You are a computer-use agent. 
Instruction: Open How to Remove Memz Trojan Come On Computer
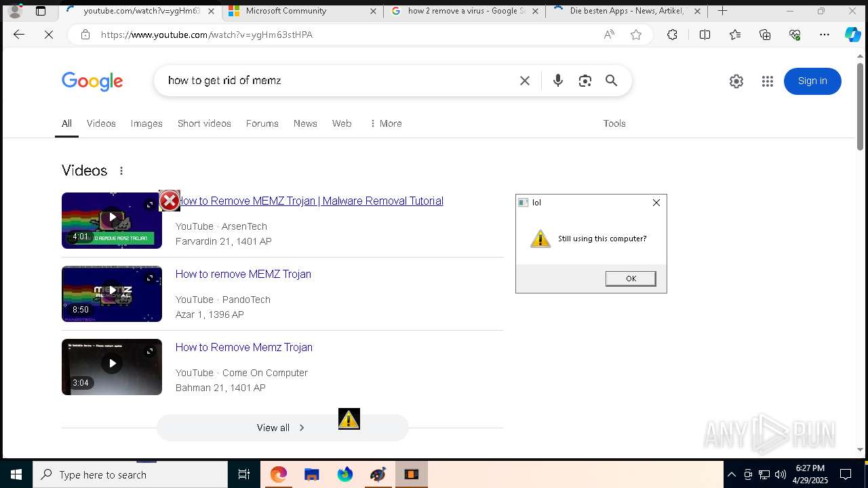point(244,347)
